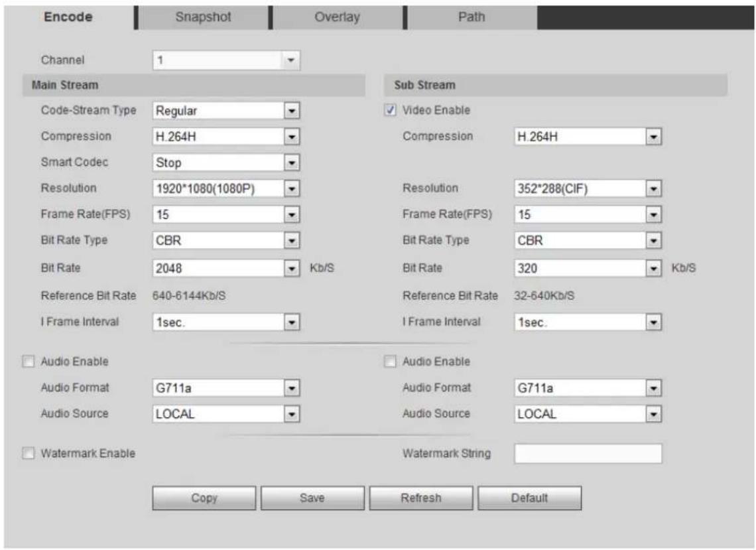Screen dimensions: 756x550
Task: Open Sub Stream Audio Format dropdown
Action: point(588,388)
